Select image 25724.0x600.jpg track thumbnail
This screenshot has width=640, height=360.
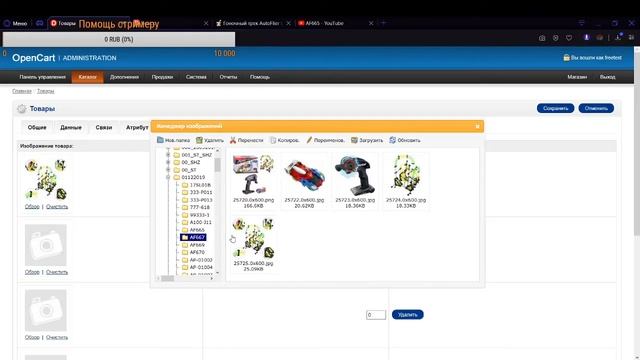(406, 176)
